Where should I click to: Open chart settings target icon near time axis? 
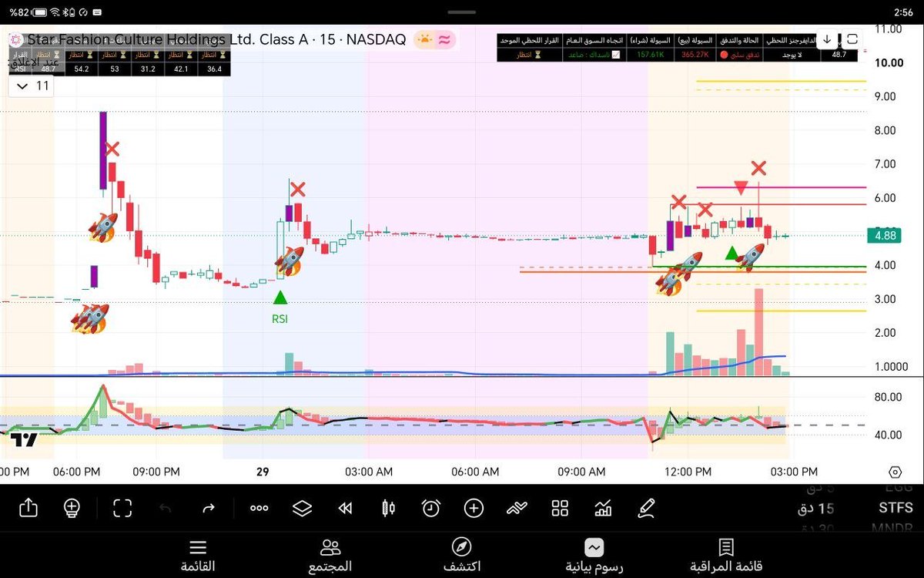(x=895, y=472)
